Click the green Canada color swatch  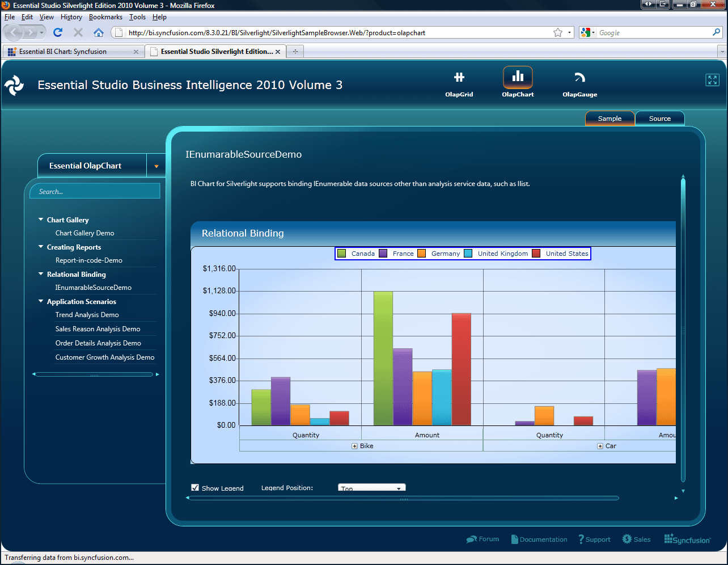coord(342,253)
